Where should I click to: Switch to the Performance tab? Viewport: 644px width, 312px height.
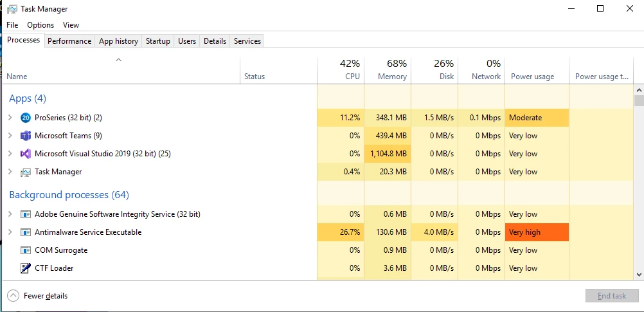[x=69, y=41]
